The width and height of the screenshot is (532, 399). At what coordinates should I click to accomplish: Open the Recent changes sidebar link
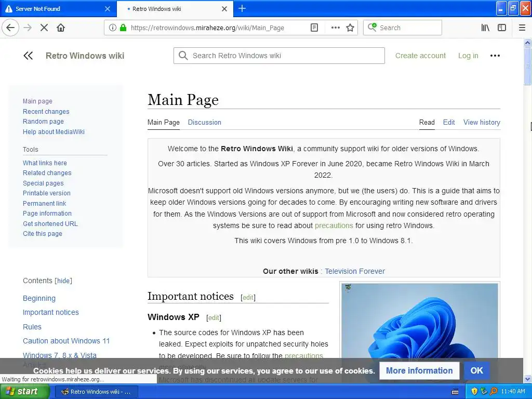[x=46, y=111]
